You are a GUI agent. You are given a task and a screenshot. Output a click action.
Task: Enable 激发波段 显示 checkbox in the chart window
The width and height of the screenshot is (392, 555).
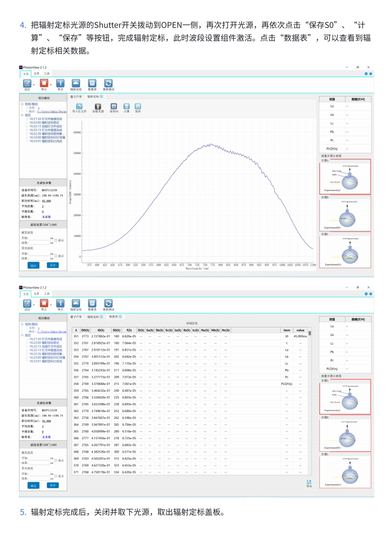[x=56, y=240]
